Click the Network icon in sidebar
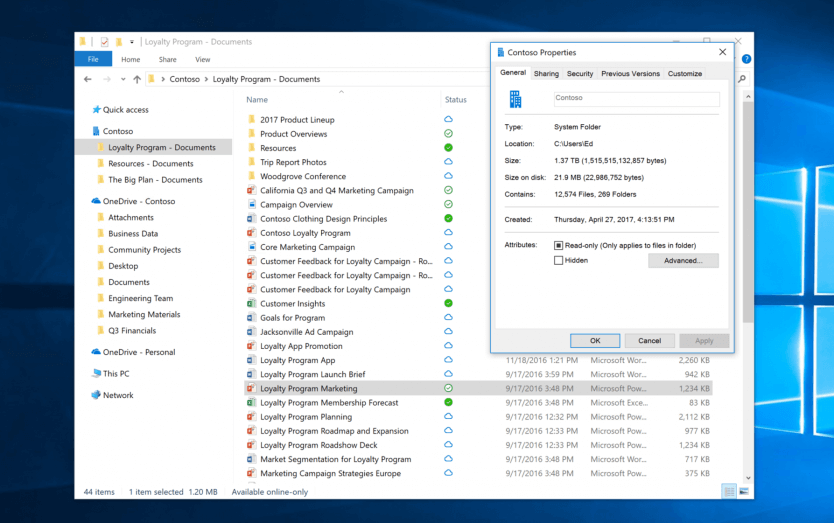The width and height of the screenshot is (834, 523). pyautogui.click(x=96, y=395)
